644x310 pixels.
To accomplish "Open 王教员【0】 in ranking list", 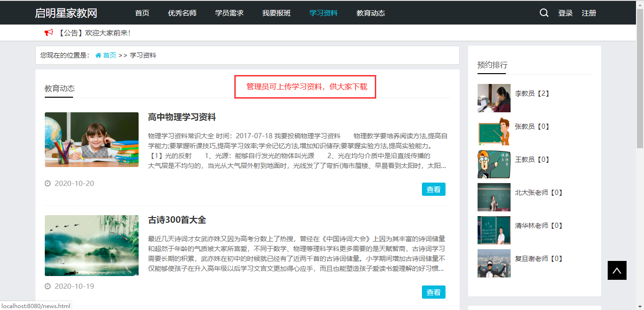I will coord(532,159).
